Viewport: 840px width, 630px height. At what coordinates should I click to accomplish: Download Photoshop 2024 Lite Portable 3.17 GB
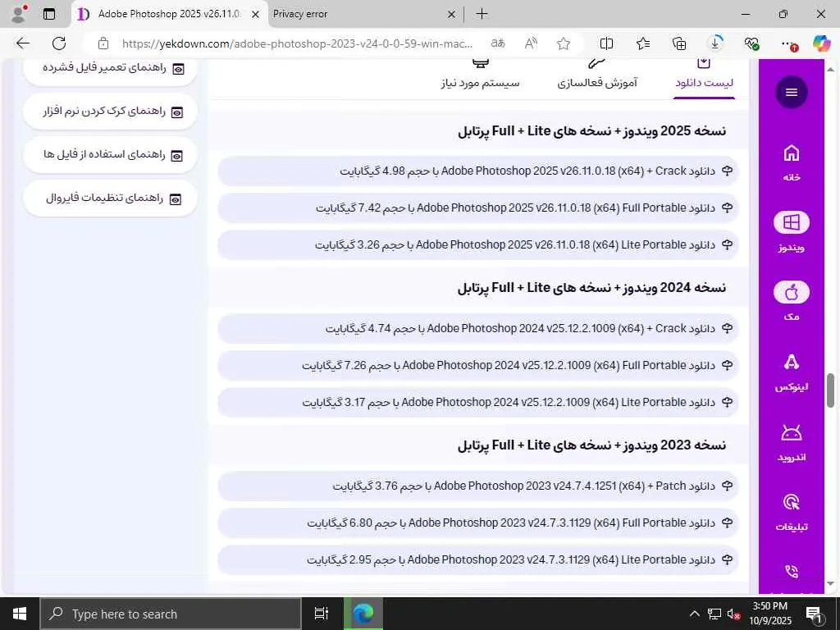[478, 402]
